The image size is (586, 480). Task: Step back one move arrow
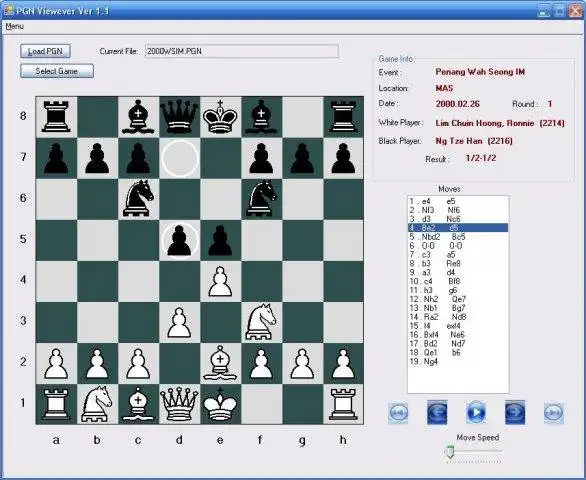pyautogui.click(x=437, y=412)
